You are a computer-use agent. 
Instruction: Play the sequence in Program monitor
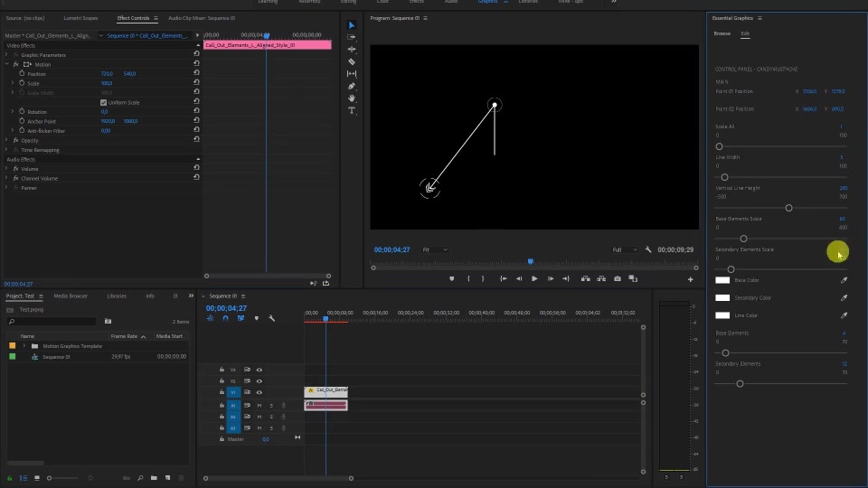[x=534, y=279]
